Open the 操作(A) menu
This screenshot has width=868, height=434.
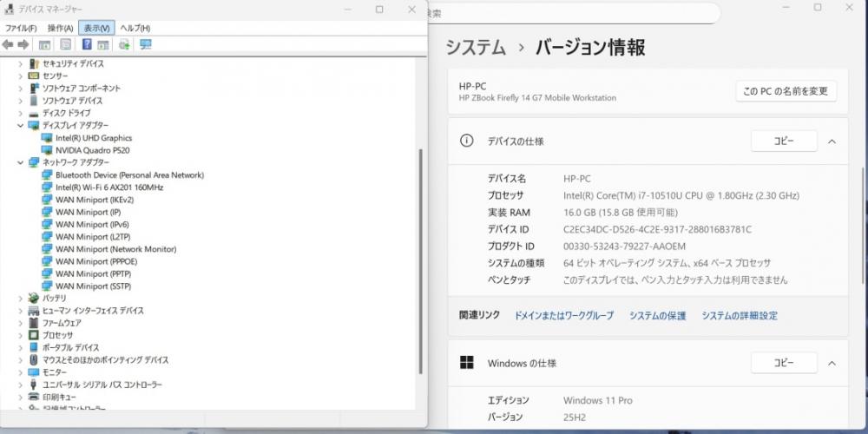pyautogui.click(x=61, y=29)
